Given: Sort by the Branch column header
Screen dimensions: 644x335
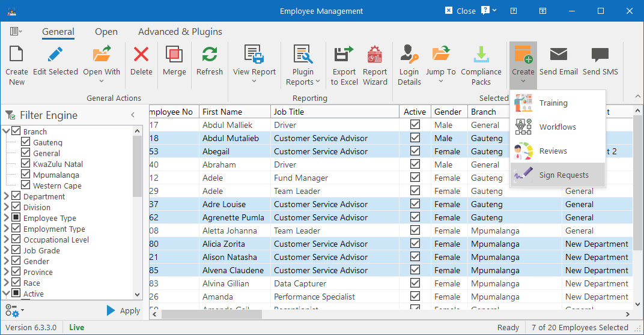Looking at the screenshot, I should (x=488, y=112).
